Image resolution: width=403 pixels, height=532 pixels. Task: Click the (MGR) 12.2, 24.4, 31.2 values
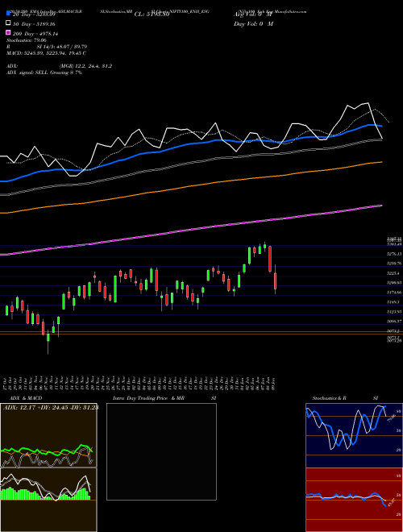[85, 66]
